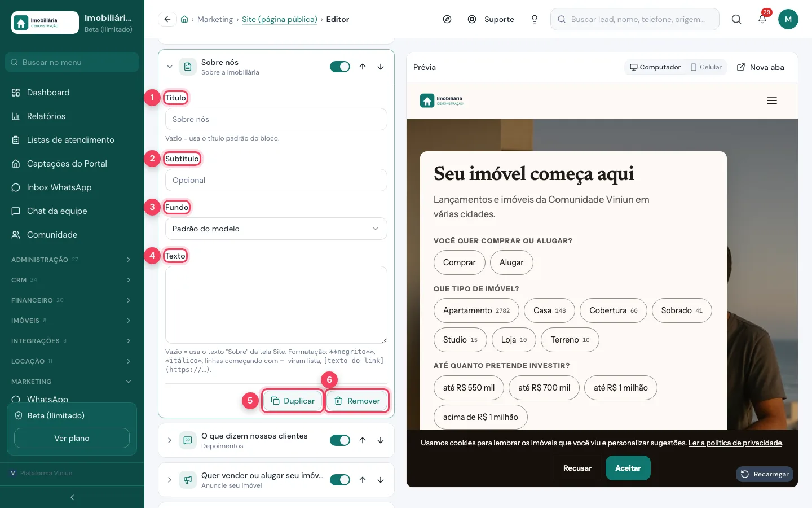The image size is (812, 508).
Task: Click the Duplicar button
Action: tap(293, 401)
